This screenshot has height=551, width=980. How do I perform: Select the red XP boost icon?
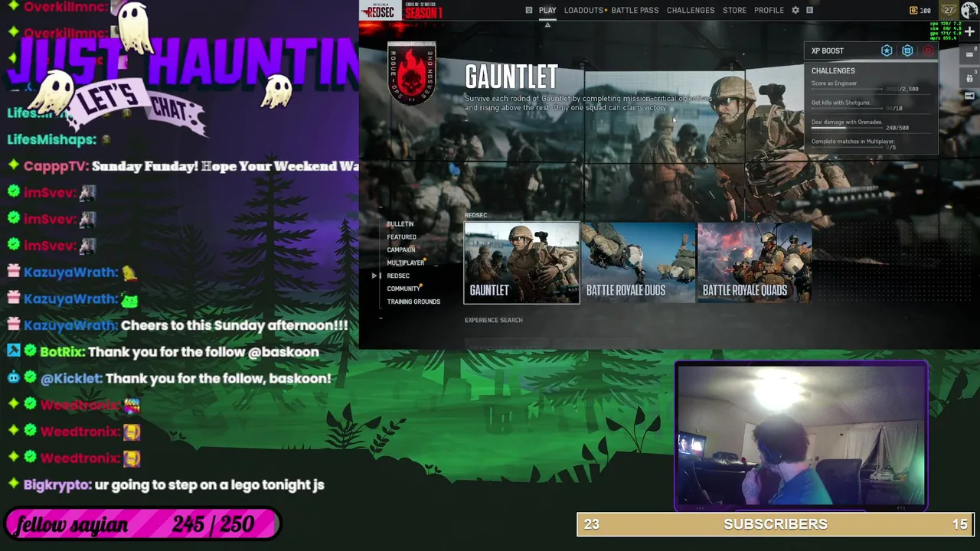click(x=928, y=51)
